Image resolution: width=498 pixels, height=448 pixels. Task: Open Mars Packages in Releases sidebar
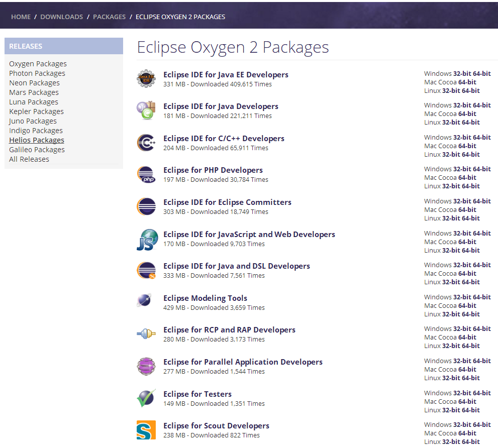[x=34, y=92]
